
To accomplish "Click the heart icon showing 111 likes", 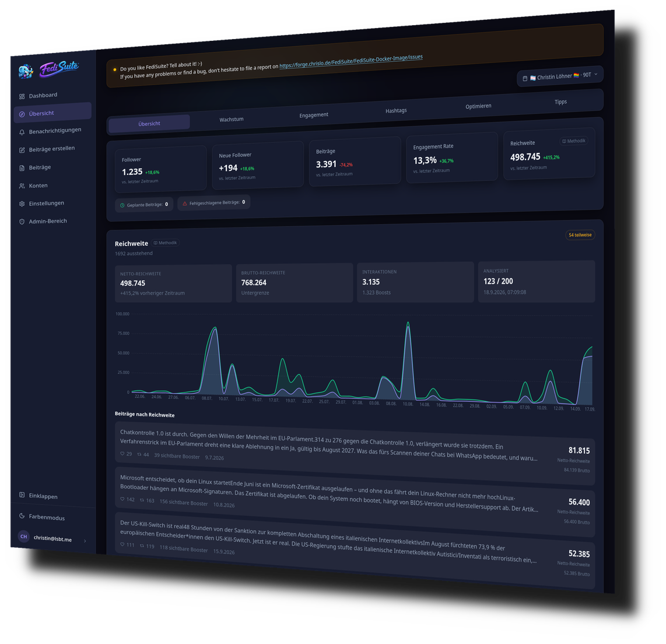I will 122,544.
